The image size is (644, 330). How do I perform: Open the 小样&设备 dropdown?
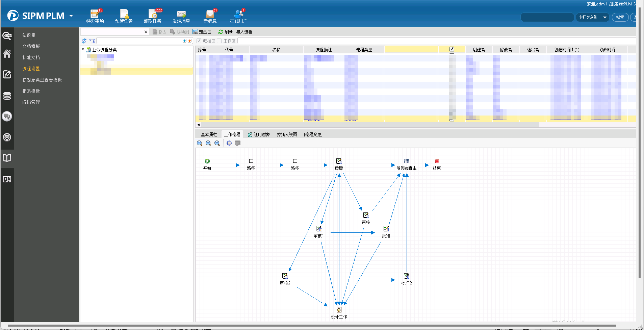(x=592, y=17)
